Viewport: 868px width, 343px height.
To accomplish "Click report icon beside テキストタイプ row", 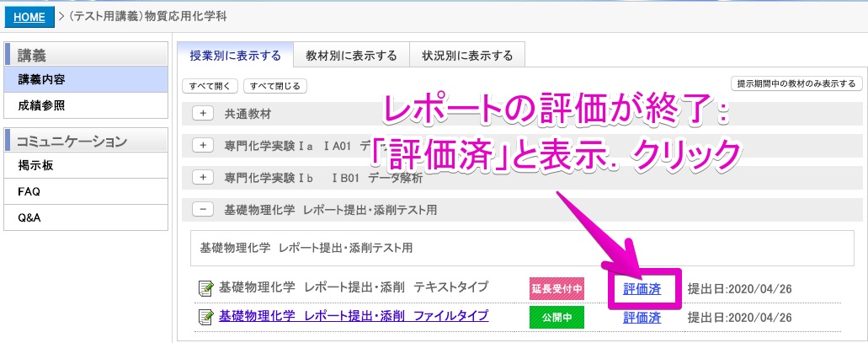I will [206, 288].
